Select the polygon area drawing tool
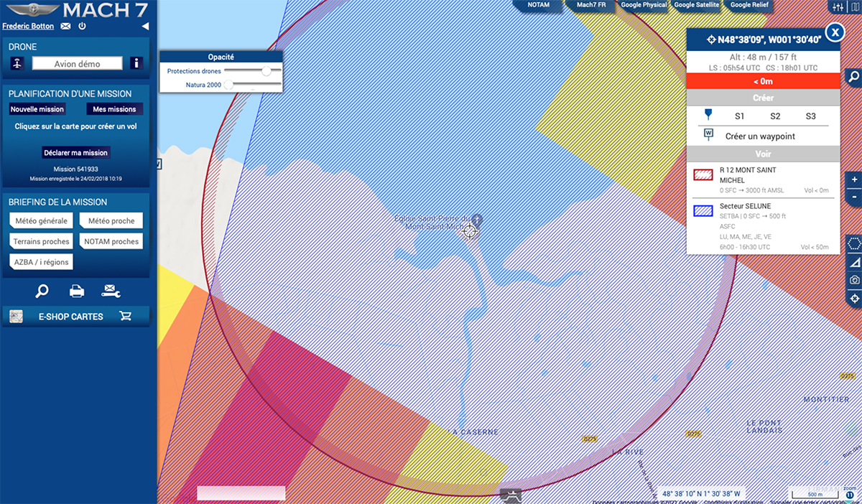The width and height of the screenshot is (862, 504). [854, 243]
